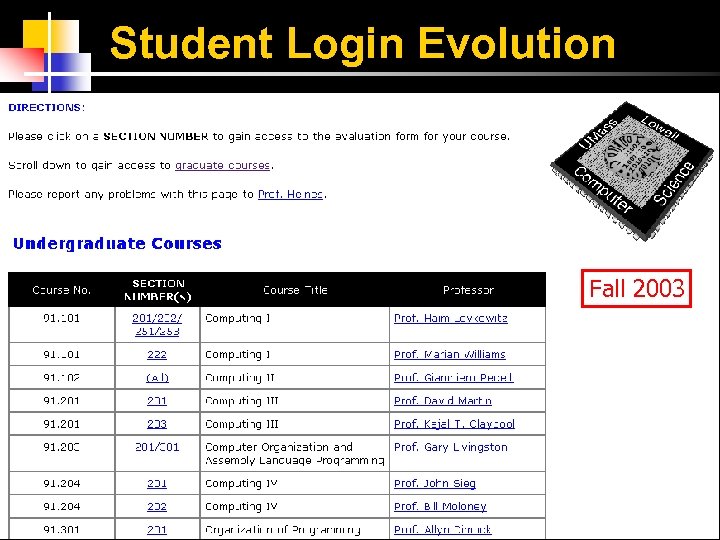This screenshot has width=720, height=540.
Task: Click the Computing II course title
Action: [x=240, y=378]
